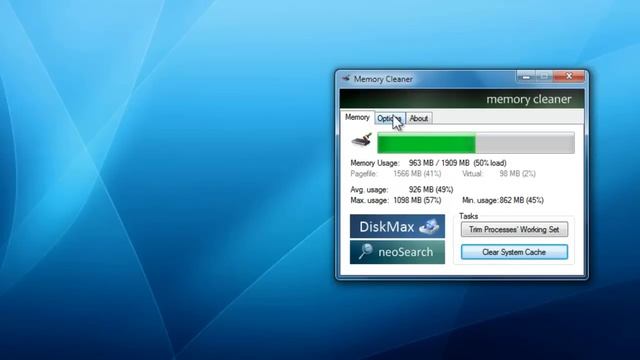This screenshot has width=640, height=360.
Task: Click the 'Memory Usage:' label
Action: 375,163
